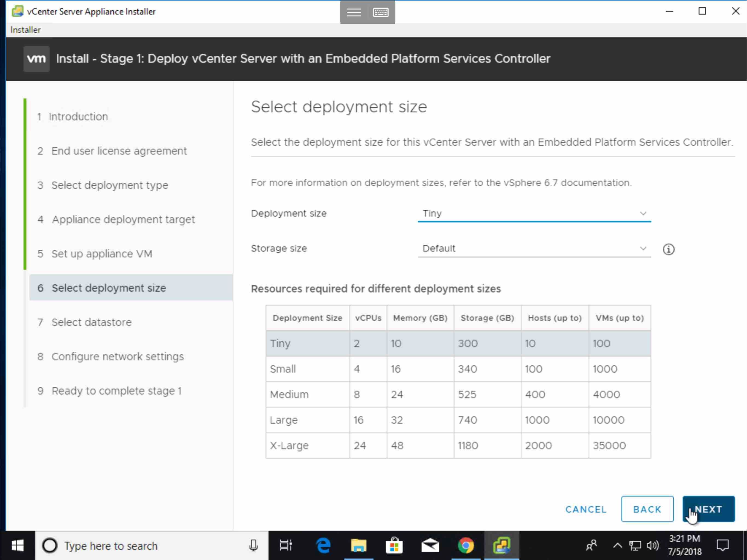This screenshot has height=560, width=747.
Task: Click vCenter installer taskbar icon
Action: pyautogui.click(x=501, y=546)
